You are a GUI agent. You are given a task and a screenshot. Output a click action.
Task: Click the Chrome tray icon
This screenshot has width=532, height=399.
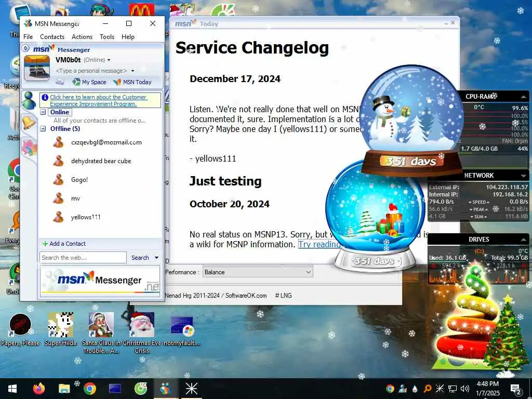[x=390, y=389]
